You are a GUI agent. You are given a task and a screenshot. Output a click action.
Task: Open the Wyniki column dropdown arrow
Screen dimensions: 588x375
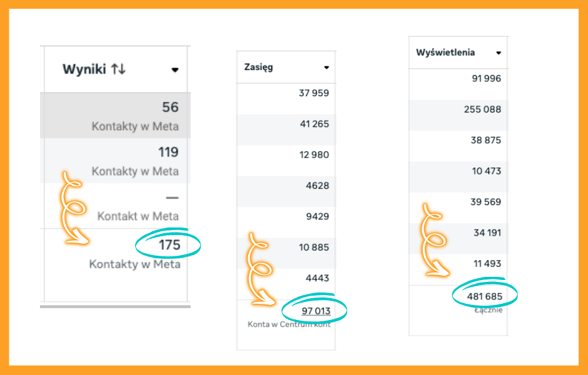point(175,70)
